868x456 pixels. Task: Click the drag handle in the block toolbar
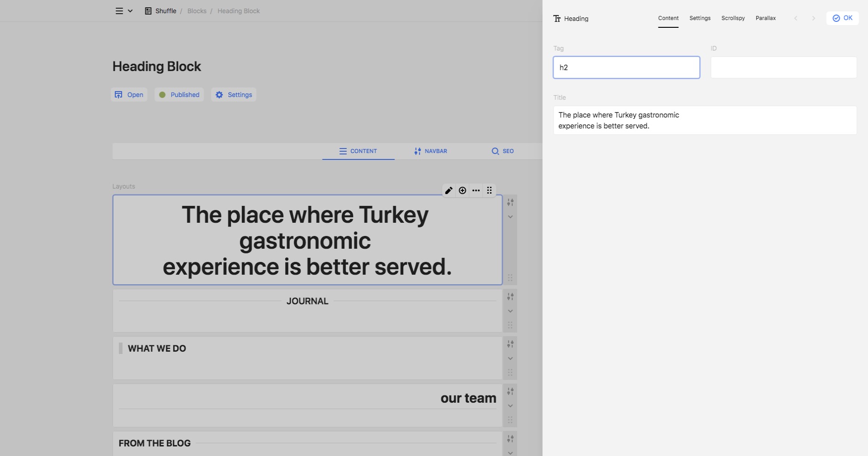[x=489, y=190]
